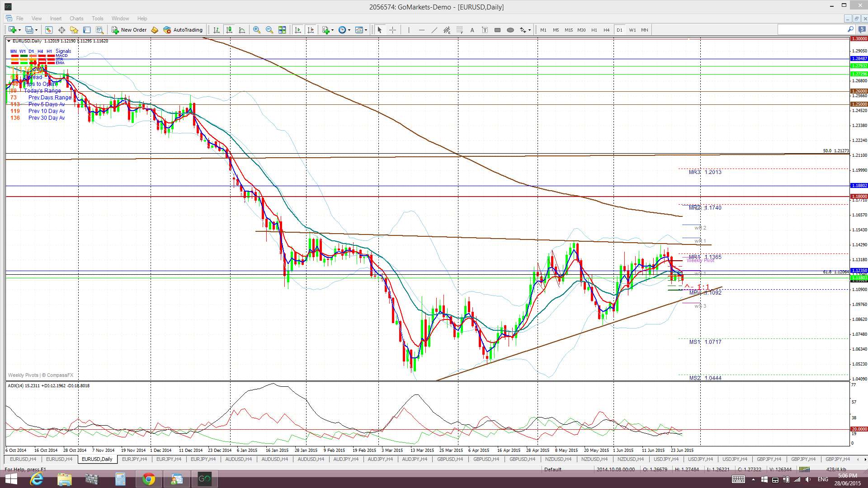Switch to the first GBPUSD,H4 chart tab
Viewport: 868px width, 488px height.
pos(449,459)
